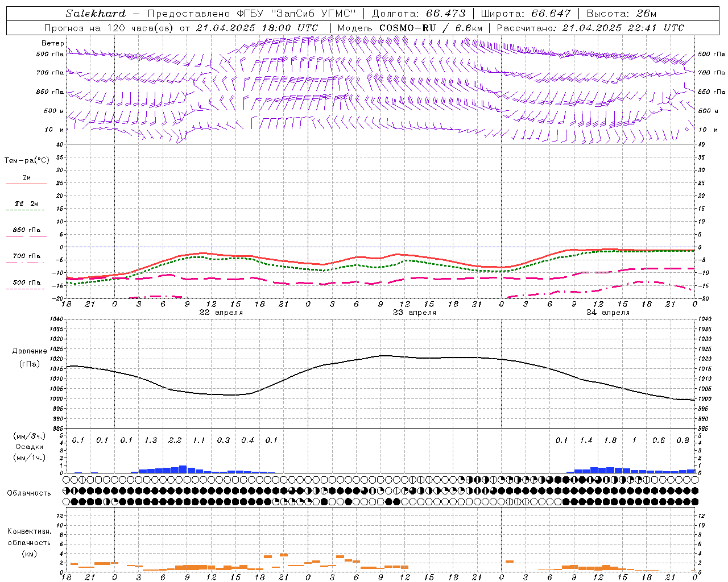The width and height of the screenshot is (728, 582).
Task: Click the '0.4' precipitation value
Action: [247, 440]
